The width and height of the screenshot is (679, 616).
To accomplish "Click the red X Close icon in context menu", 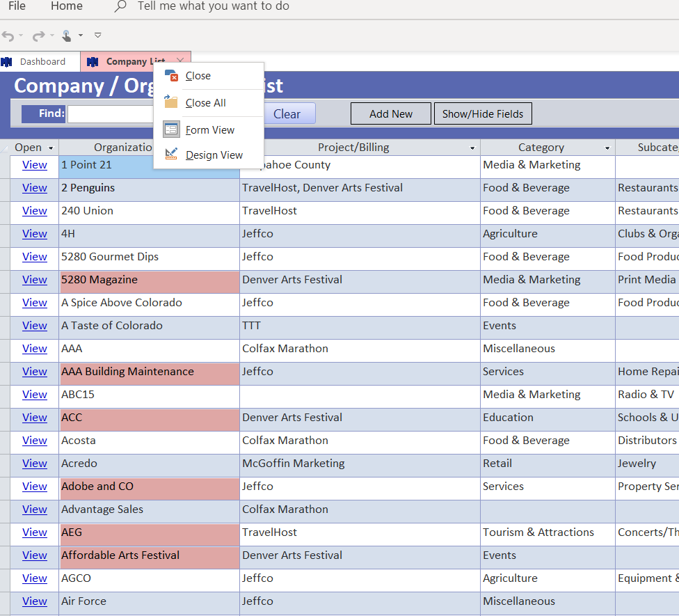I will 171,75.
